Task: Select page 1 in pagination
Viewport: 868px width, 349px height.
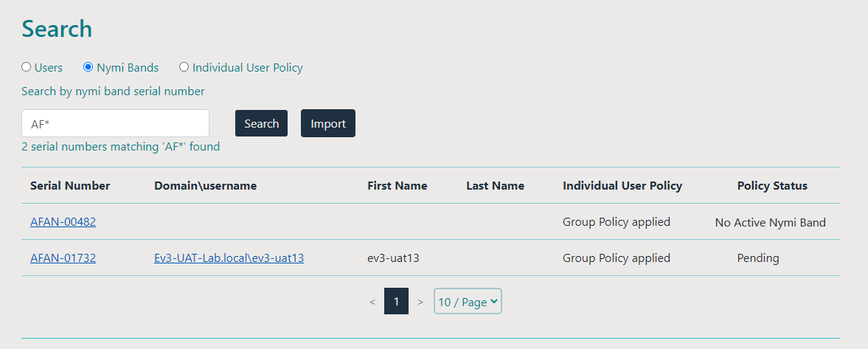Action: coord(396,302)
